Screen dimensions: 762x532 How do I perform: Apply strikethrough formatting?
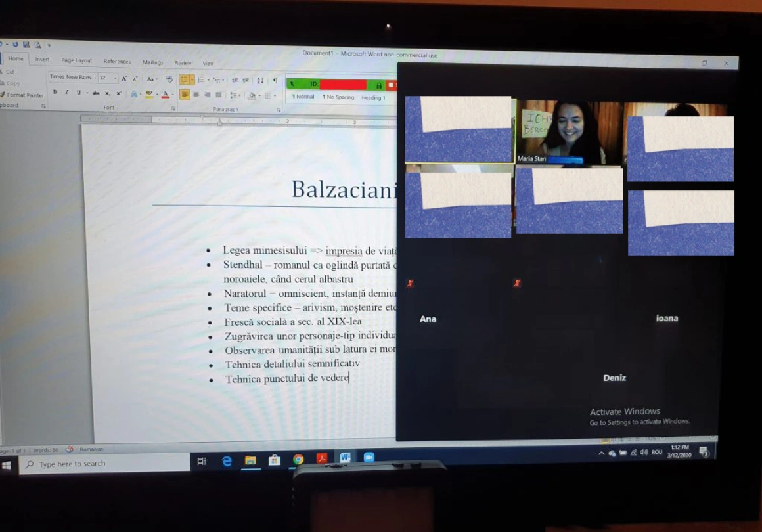click(96, 93)
